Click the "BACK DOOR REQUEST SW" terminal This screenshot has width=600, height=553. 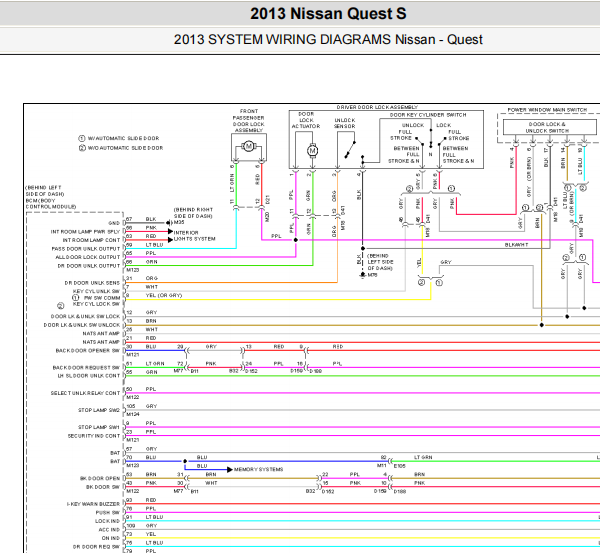[x=86, y=367]
